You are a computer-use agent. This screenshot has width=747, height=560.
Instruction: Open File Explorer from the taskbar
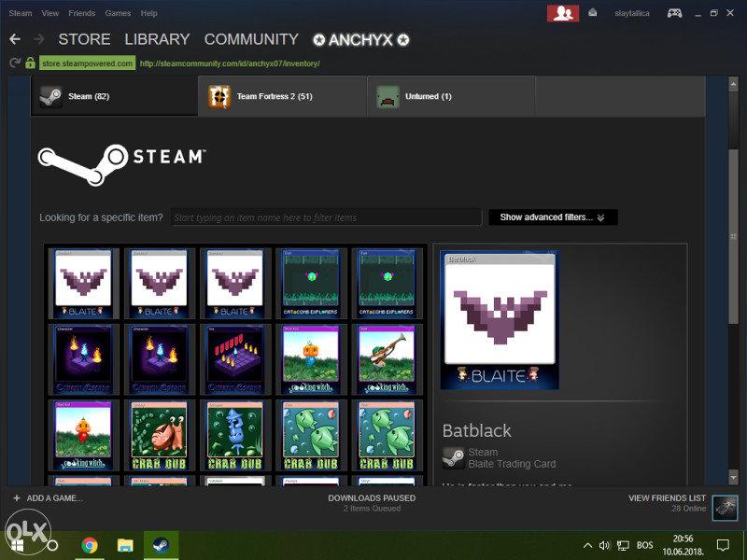point(125,545)
